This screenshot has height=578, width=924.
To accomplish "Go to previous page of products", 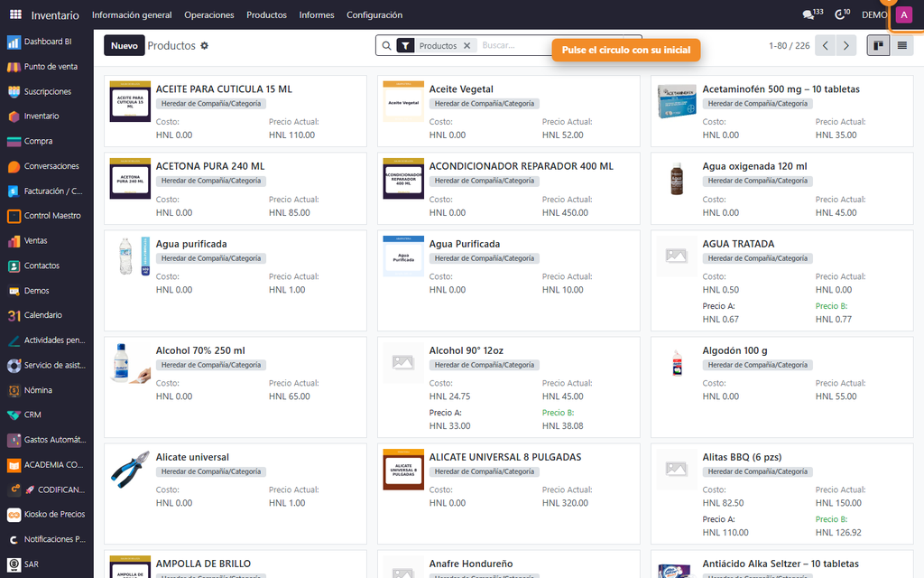I will click(825, 45).
